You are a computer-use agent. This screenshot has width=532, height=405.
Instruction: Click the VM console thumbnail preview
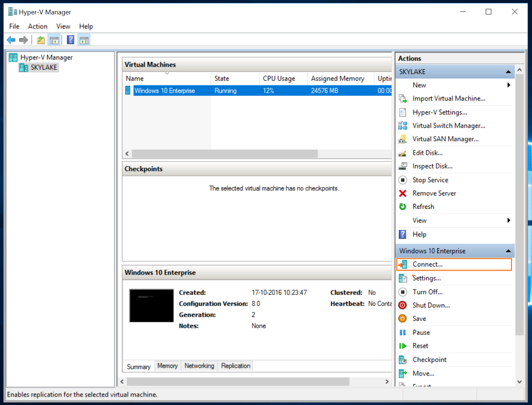[x=151, y=306]
